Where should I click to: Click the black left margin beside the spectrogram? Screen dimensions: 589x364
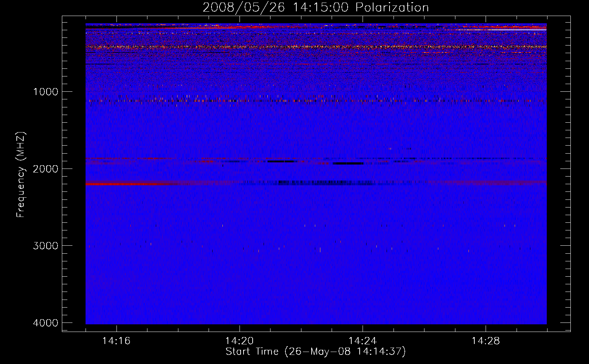click(x=74, y=174)
